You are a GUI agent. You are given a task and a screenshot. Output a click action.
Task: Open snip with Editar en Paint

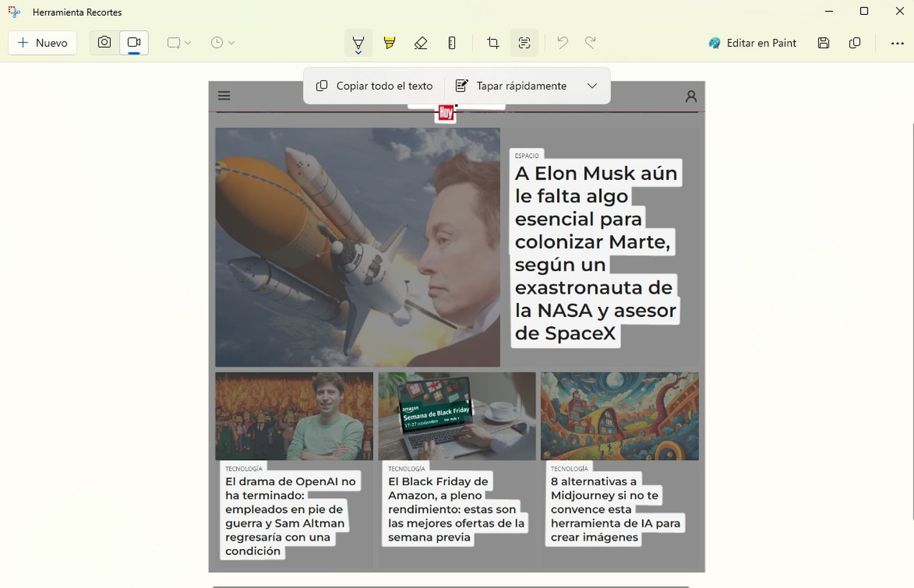(x=752, y=43)
